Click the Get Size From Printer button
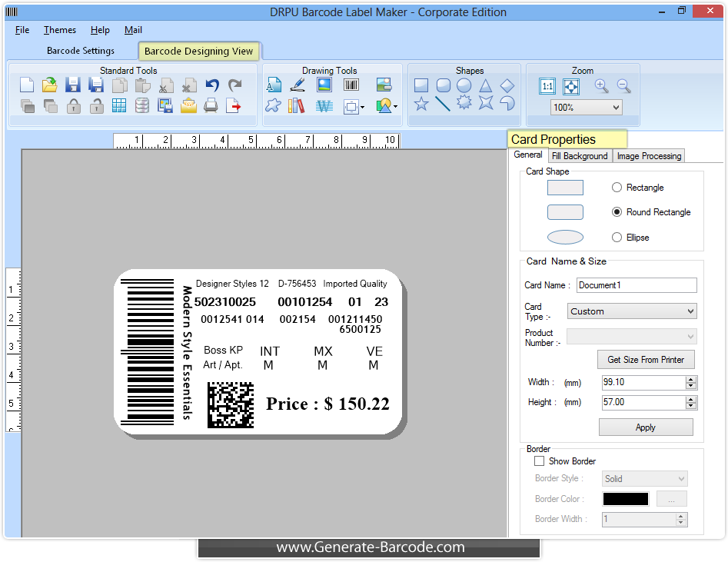 tap(647, 359)
